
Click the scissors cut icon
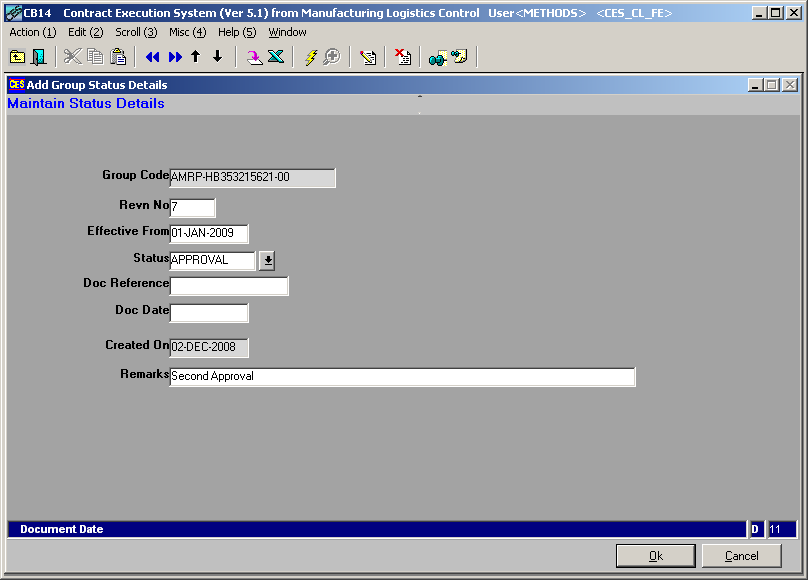pyautogui.click(x=73, y=57)
